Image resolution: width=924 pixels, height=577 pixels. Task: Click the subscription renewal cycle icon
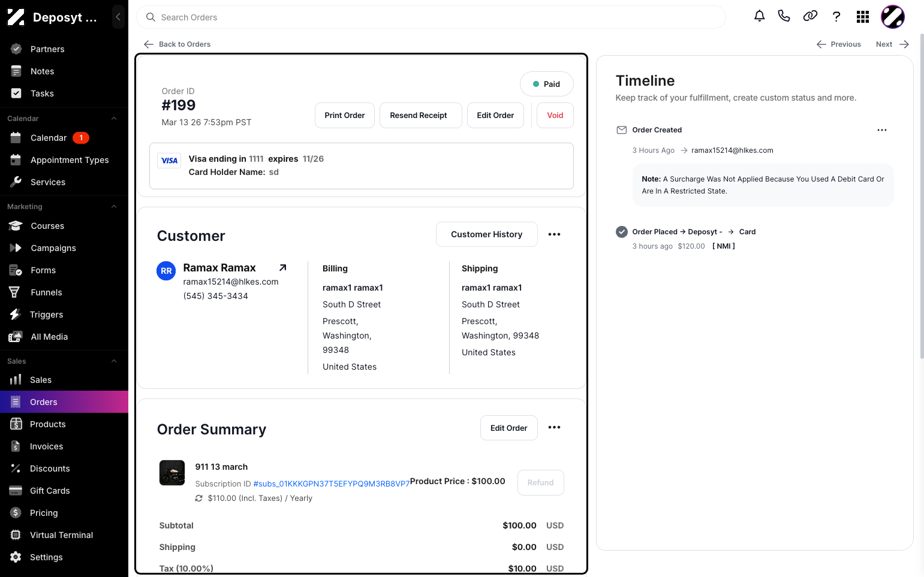click(x=199, y=499)
